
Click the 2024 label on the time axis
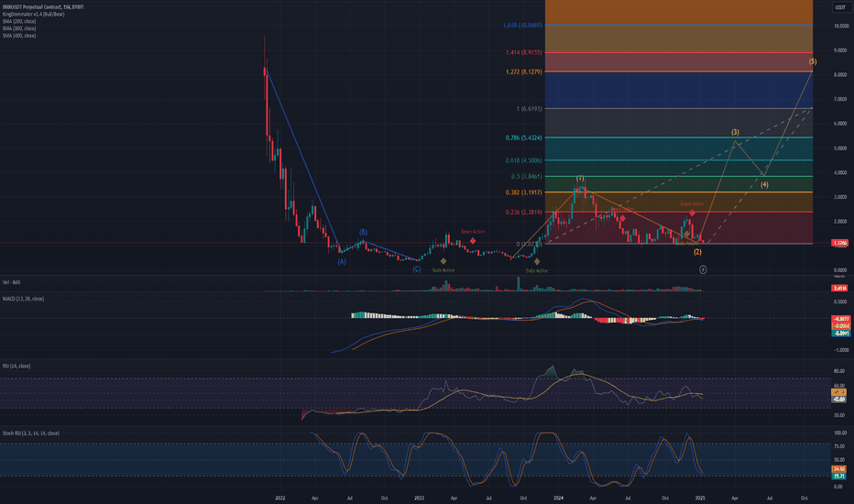click(558, 498)
